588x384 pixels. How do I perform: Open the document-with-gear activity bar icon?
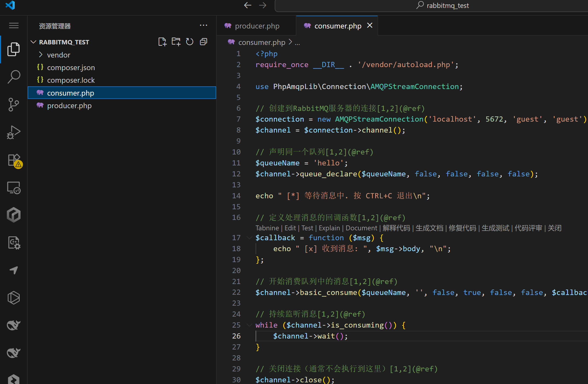click(x=14, y=243)
